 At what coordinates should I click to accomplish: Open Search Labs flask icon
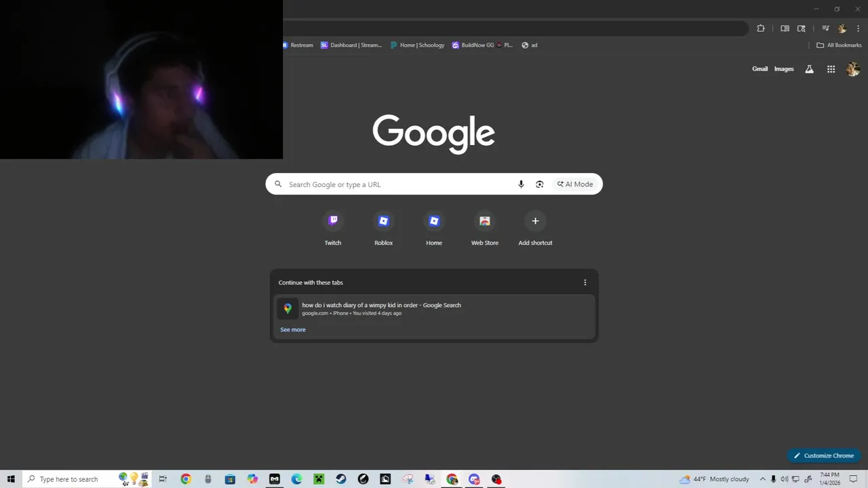pos(809,69)
